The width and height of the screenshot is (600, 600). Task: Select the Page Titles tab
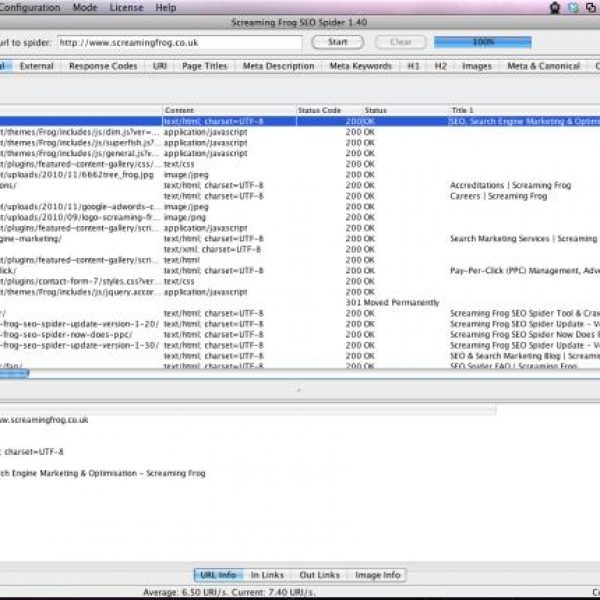(204, 66)
